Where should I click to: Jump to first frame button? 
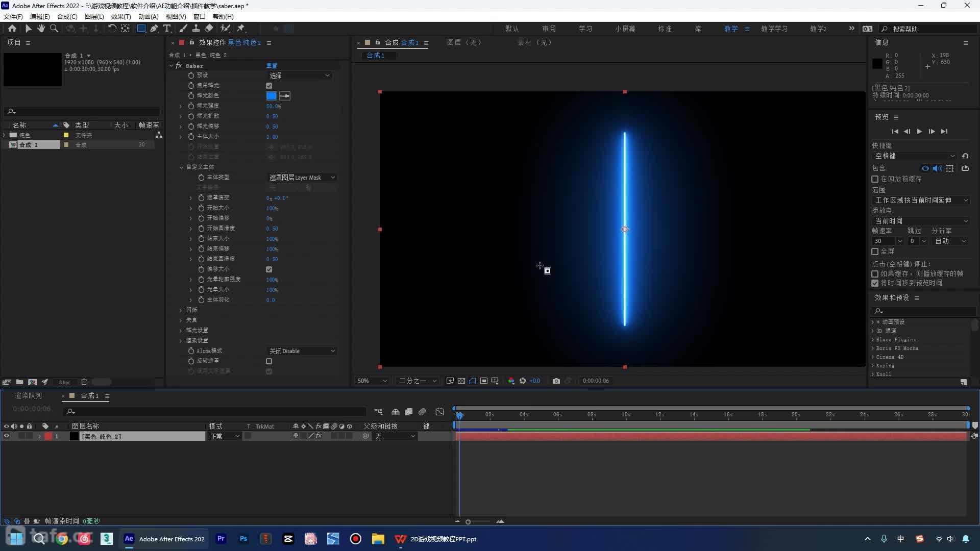(x=895, y=132)
